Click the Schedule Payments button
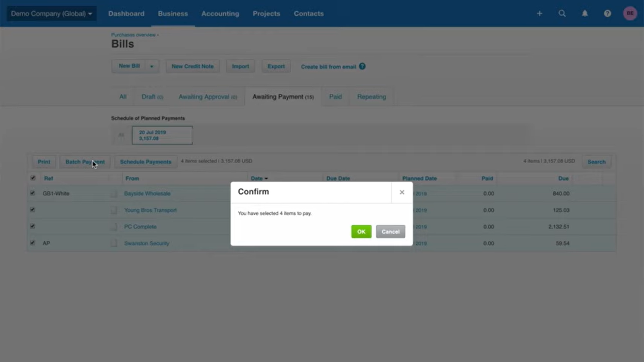The height and width of the screenshot is (362, 644). 146,162
